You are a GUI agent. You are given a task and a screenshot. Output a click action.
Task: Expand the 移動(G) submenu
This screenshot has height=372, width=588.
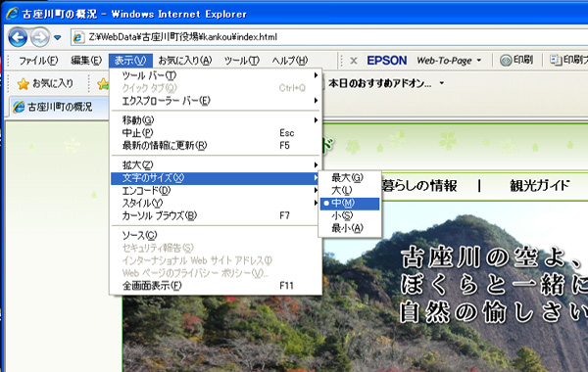pyautogui.click(x=216, y=120)
